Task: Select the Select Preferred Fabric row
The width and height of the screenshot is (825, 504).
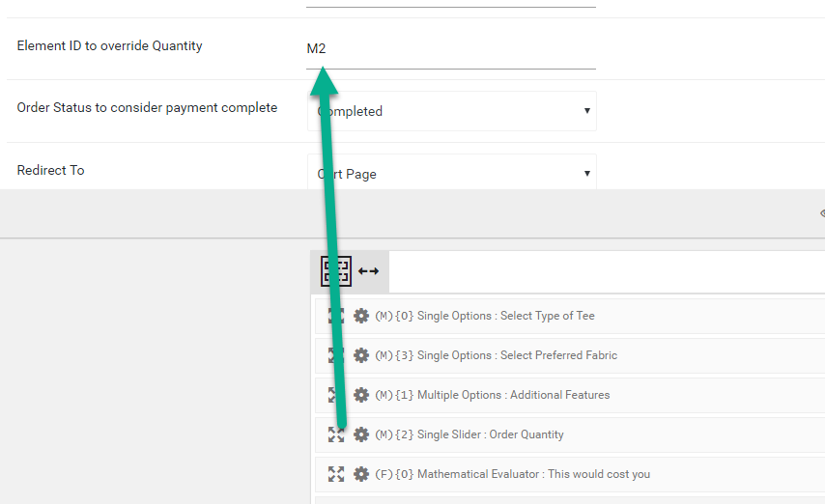Action: [570, 355]
